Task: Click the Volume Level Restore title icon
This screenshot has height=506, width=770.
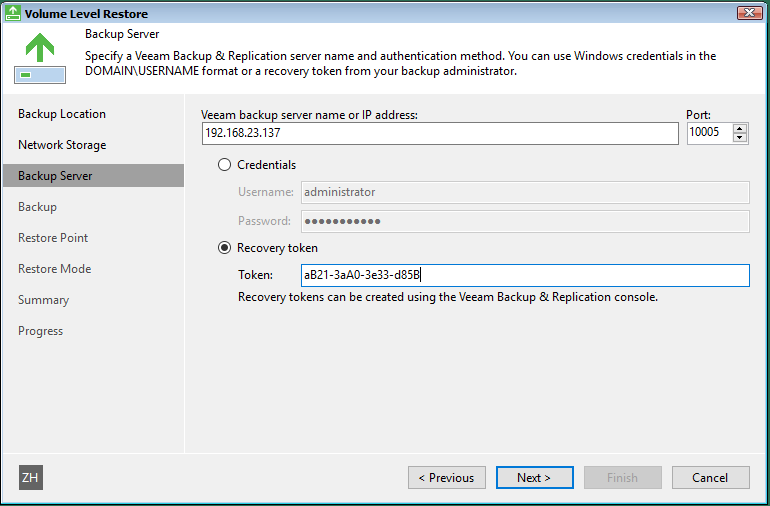Action: (12, 13)
